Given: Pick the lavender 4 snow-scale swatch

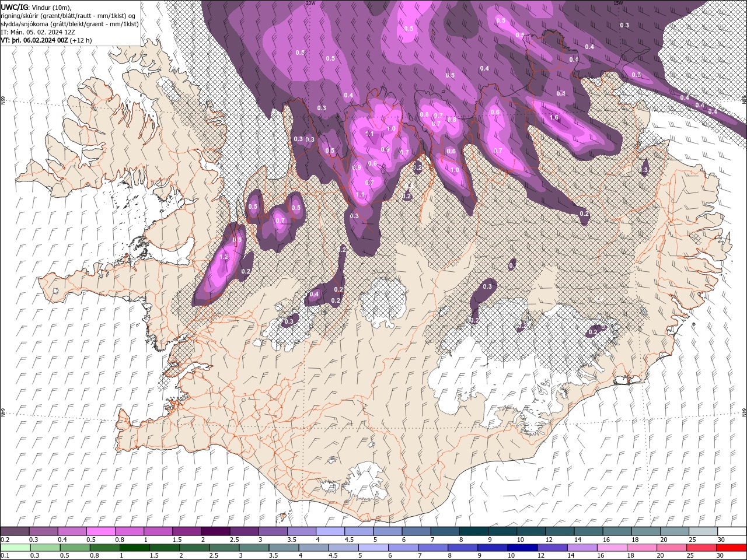Looking at the screenshot, I should point(330,531).
